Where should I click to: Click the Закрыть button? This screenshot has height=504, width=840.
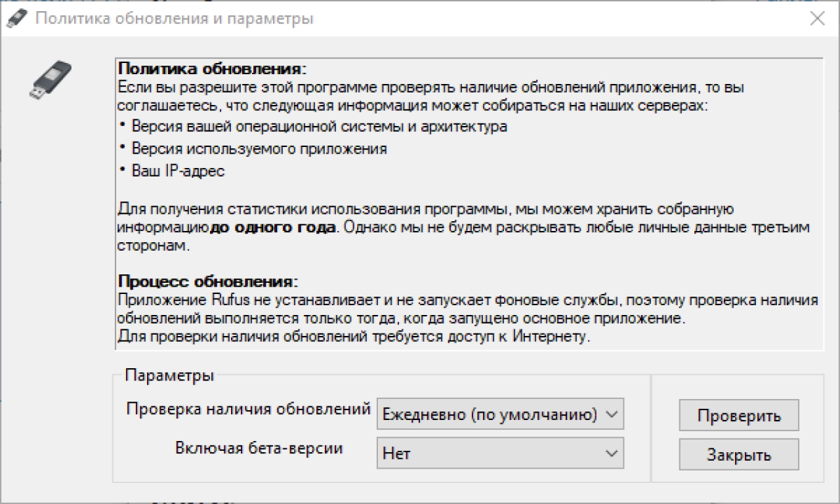click(739, 455)
